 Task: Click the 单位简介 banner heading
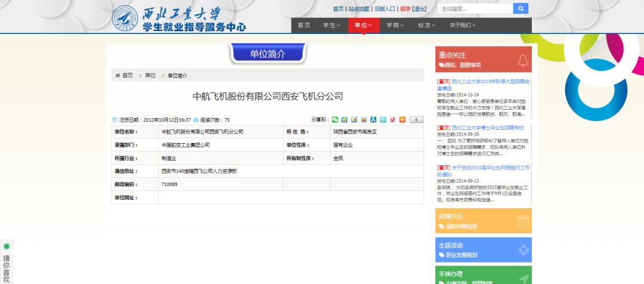(268, 54)
